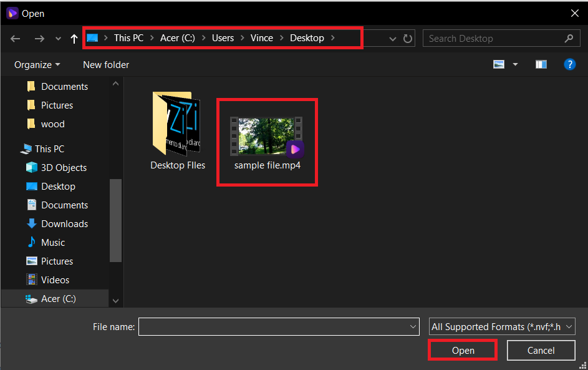The height and width of the screenshot is (370, 588).
Task: Go up to the parent folder
Action: tap(73, 38)
